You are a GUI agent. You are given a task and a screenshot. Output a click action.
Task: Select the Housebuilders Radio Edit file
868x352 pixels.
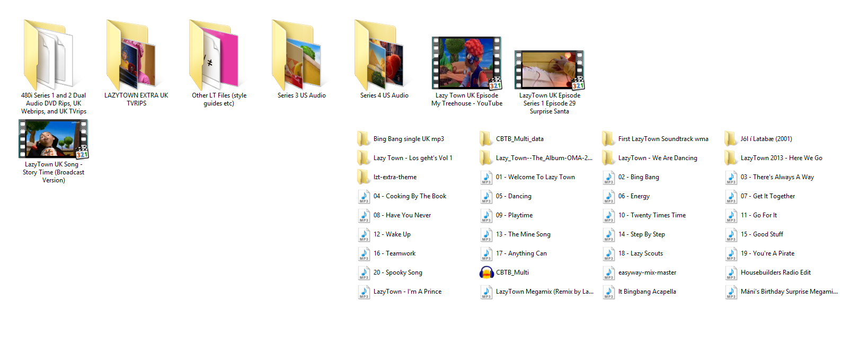[775, 272]
